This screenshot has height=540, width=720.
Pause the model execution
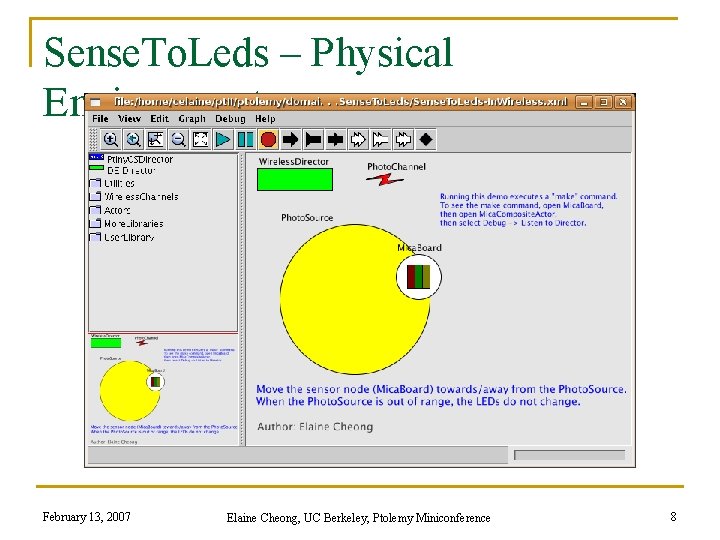click(x=246, y=140)
